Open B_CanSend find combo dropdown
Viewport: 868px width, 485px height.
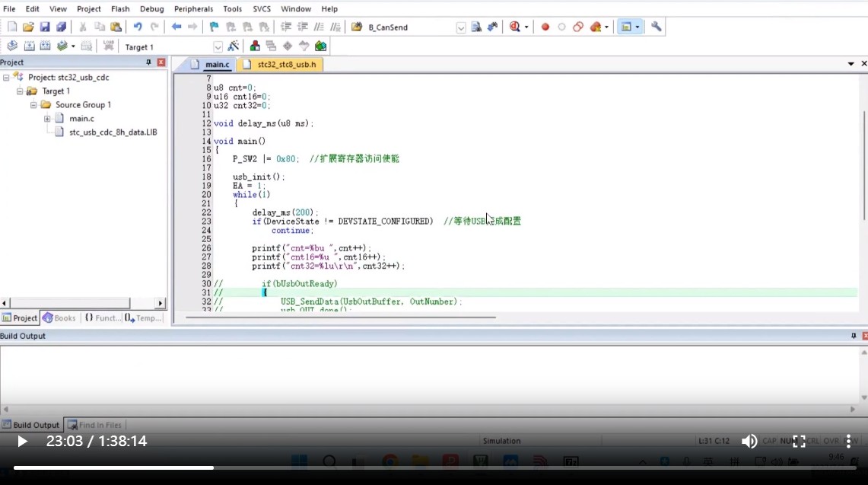pos(460,27)
